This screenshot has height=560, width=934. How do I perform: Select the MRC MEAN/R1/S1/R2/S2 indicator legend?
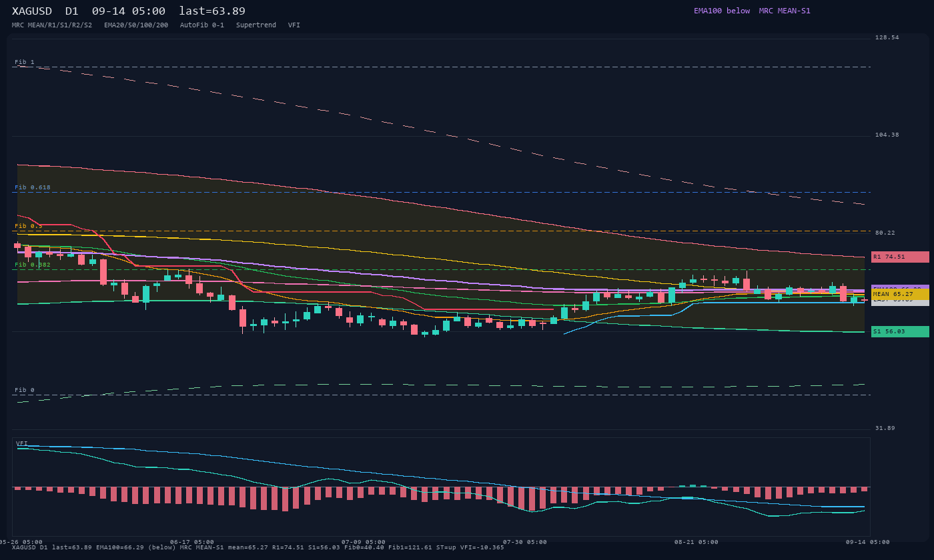point(52,25)
